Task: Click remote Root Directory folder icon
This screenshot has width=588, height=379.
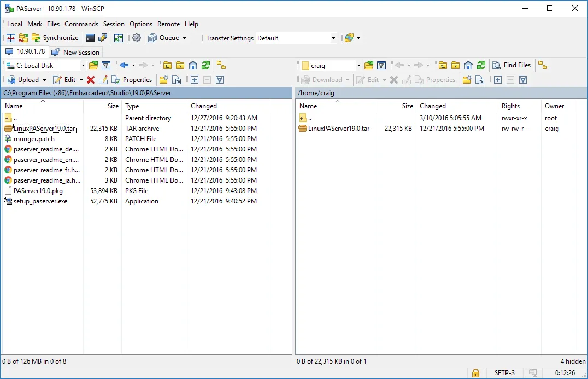Action: point(455,66)
